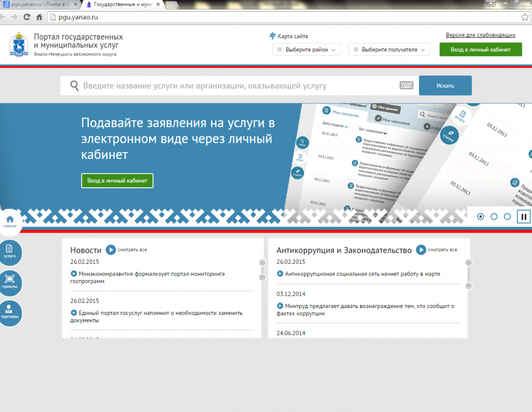The height and width of the screenshot is (412, 532).
Task: Open the услуги sidebar icon
Action: 10,252
